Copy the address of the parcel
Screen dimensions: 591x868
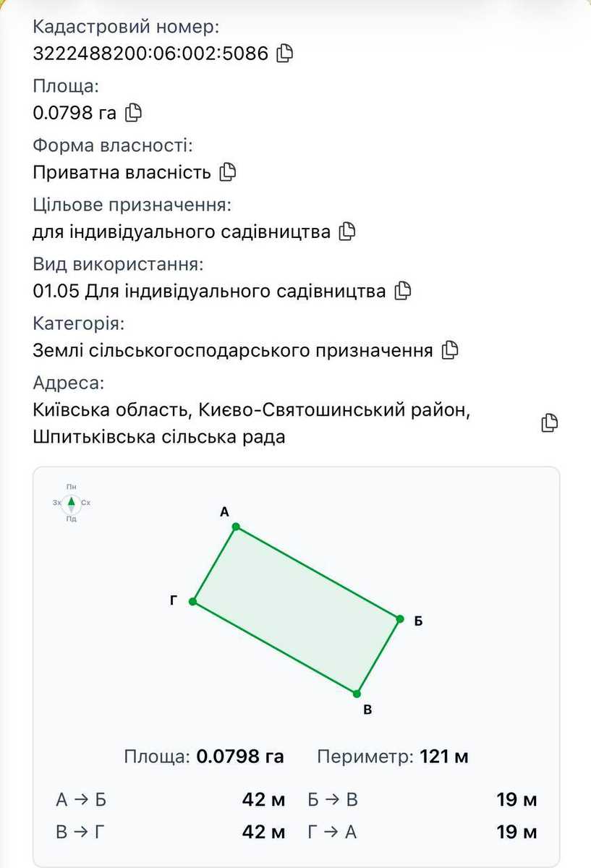tap(550, 423)
